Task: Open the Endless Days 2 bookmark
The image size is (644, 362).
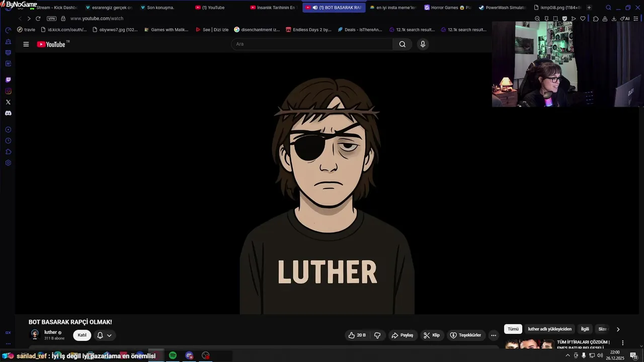Action: click(x=308, y=30)
